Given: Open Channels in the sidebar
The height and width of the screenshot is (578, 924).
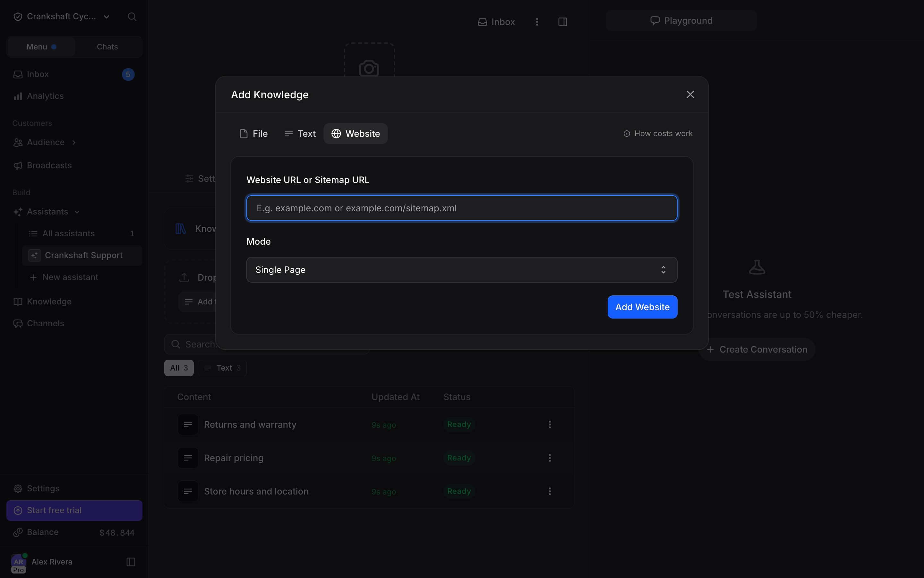Looking at the screenshot, I should [74, 323].
